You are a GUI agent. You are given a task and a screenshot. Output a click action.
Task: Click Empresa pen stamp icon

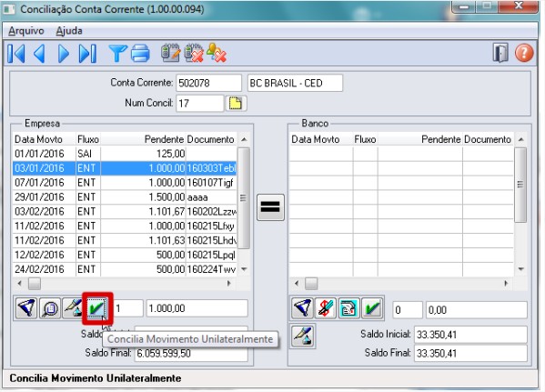click(72, 308)
